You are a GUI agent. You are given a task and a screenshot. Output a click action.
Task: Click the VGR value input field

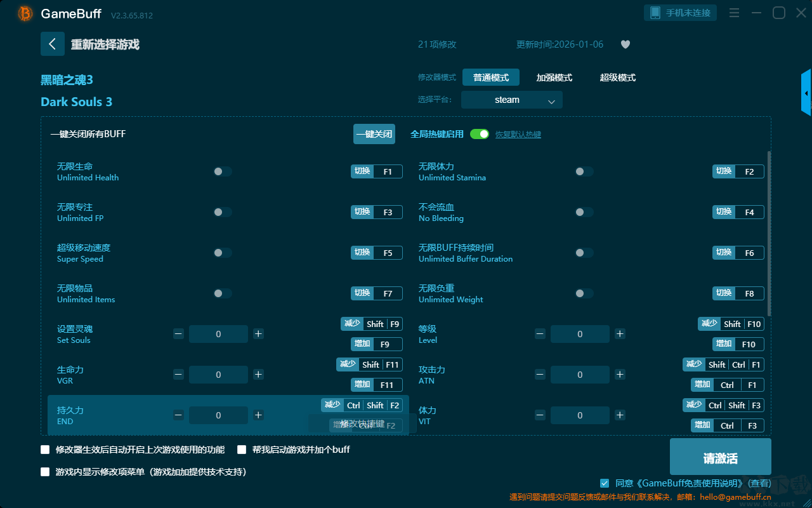pyautogui.click(x=218, y=375)
